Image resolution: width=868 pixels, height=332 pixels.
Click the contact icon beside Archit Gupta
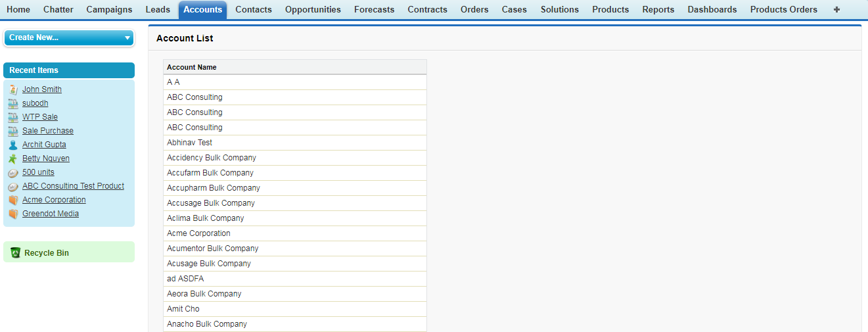click(13, 145)
